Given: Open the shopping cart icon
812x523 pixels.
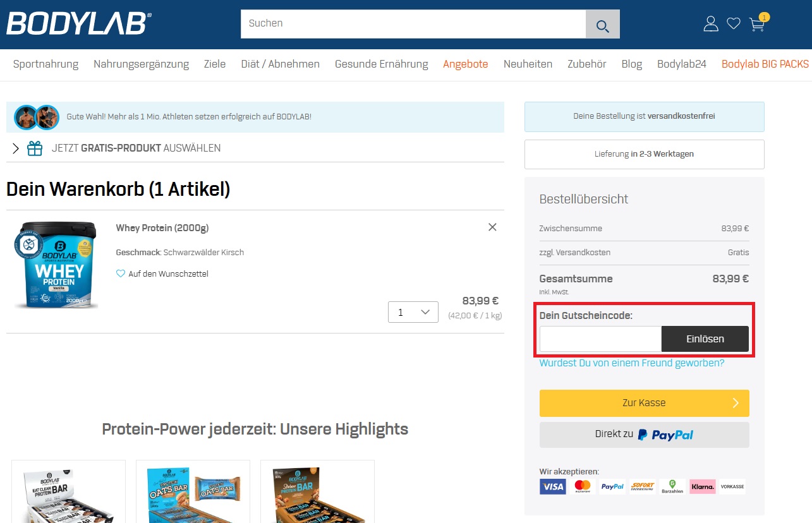Looking at the screenshot, I should click(758, 23).
